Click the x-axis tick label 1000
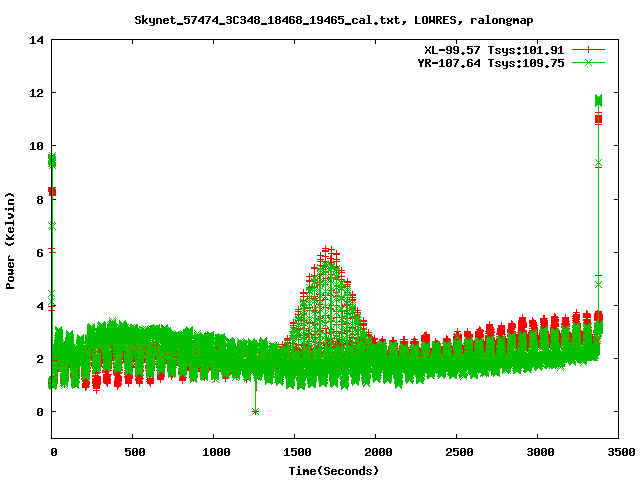 point(216,452)
